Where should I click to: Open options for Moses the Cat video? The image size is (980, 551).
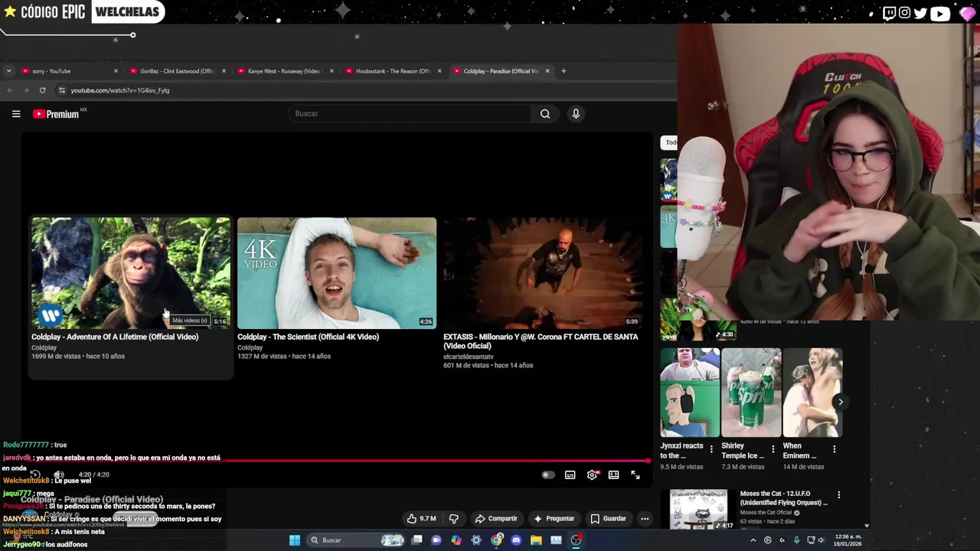tap(838, 495)
